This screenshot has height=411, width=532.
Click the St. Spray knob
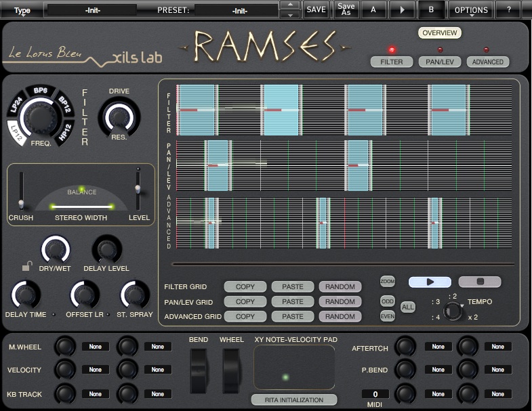[x=134, y=295]
